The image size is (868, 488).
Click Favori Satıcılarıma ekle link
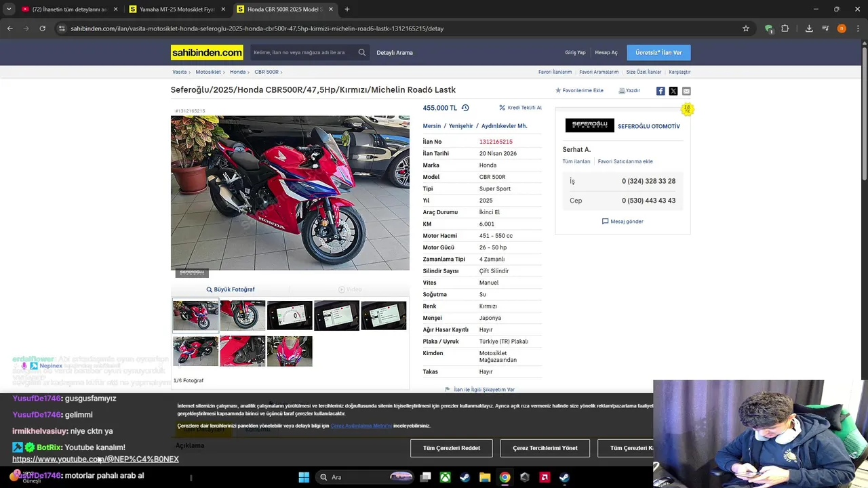pos(625,161)
